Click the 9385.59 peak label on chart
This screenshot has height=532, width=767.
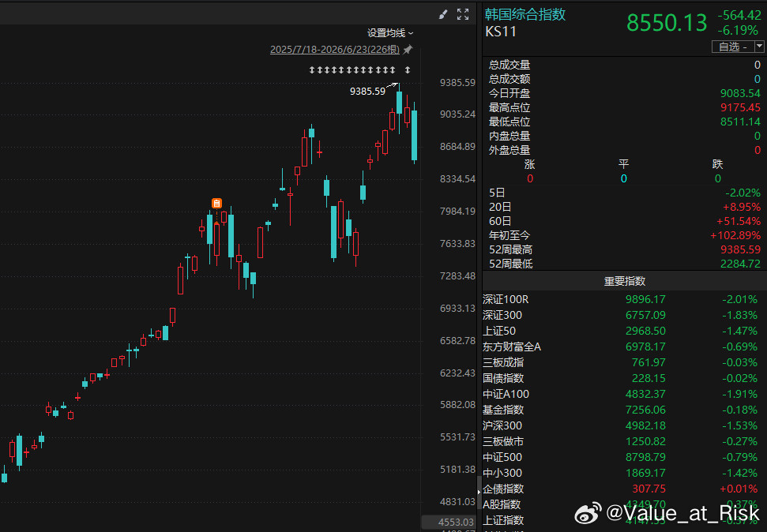coord(367,92)
